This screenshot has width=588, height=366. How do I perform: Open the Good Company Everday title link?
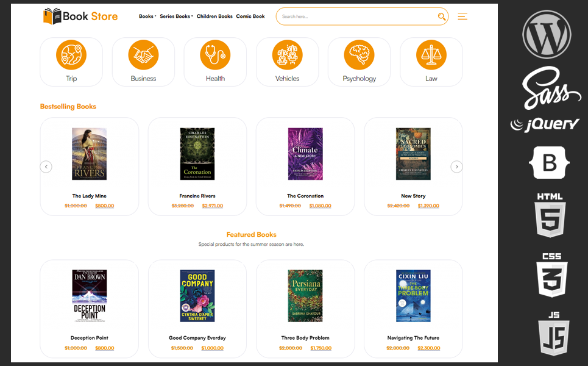[x=197, y=338]
